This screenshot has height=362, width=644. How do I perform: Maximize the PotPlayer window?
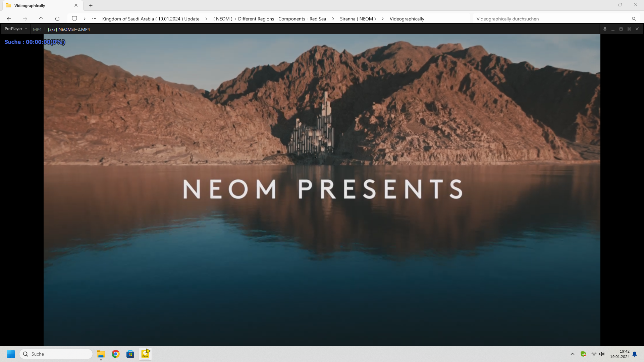pyautogui.click(x=621, y=29)
